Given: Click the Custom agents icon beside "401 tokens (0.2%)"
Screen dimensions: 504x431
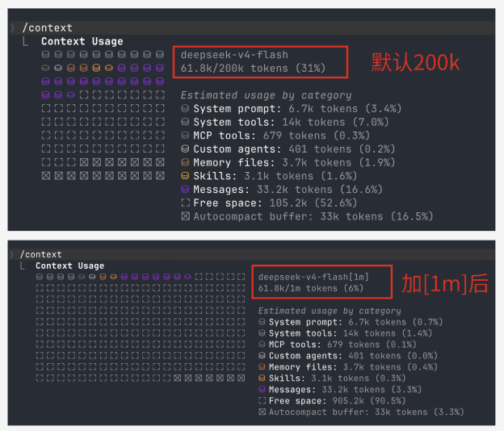Looking at the screenshot, I should click(185, 149).
